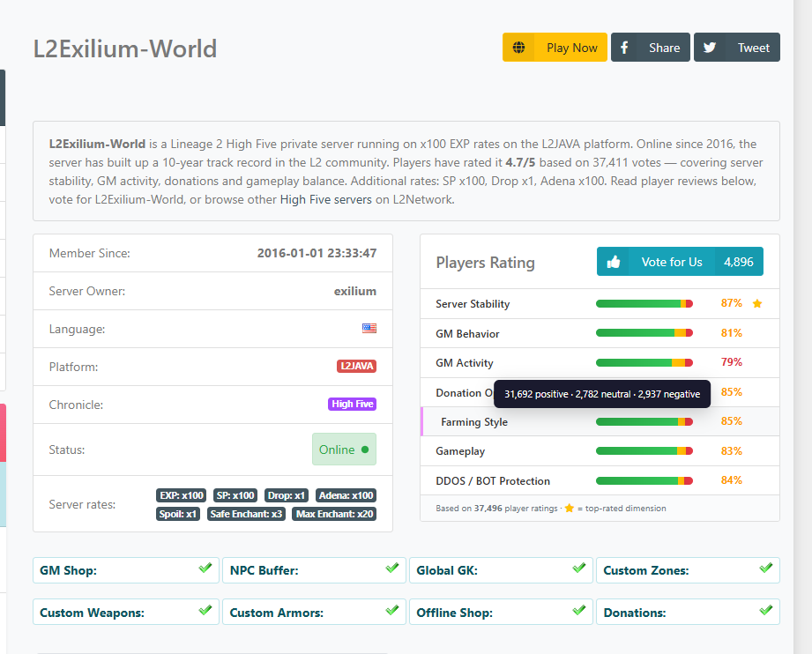Click the 81% GM Behavior score
Viewport: 812px width, 654px height.
pos(731,333)
